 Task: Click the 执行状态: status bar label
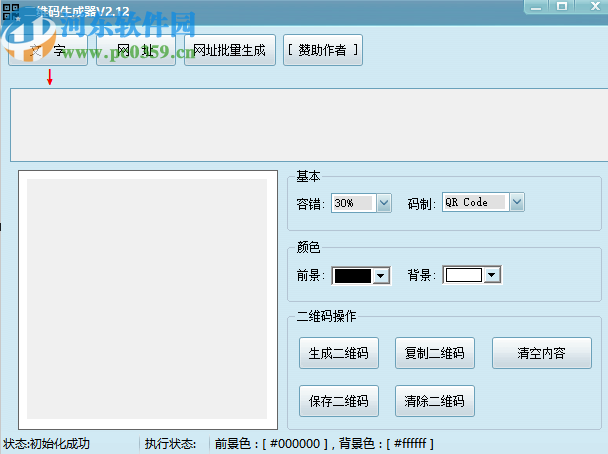click(171, 444)
